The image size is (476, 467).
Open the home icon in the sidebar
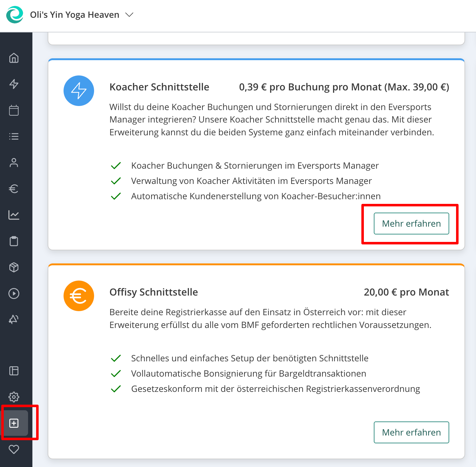[x=14, y=58]
